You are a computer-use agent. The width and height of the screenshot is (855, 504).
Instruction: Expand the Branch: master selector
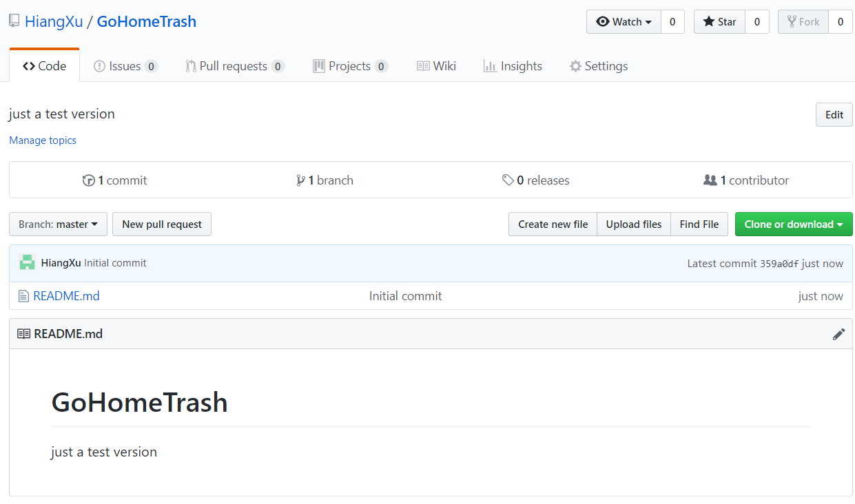pos(58,224)
